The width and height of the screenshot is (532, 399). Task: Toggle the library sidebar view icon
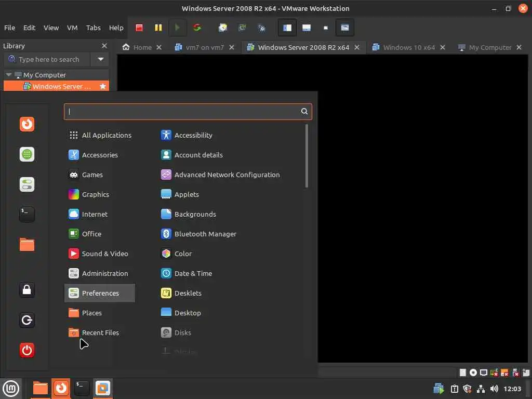pyautogui.click(x=287, y=28)
